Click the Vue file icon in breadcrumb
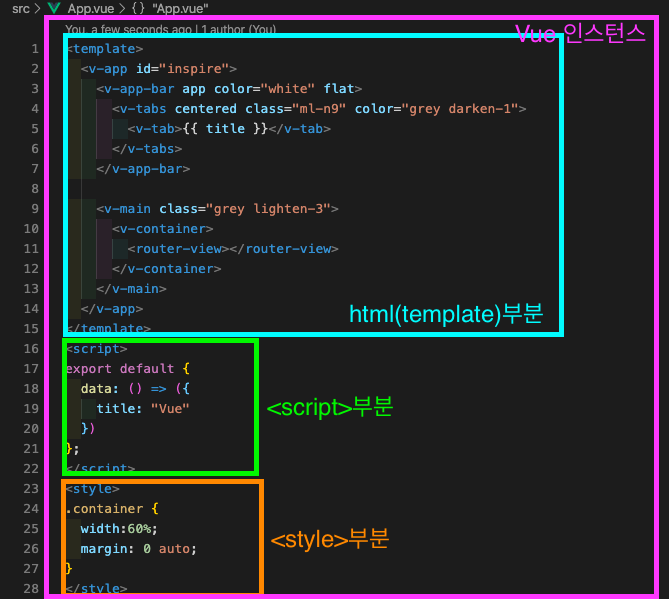The height and width of the screenshot is (599, 669). coord(54,8)
